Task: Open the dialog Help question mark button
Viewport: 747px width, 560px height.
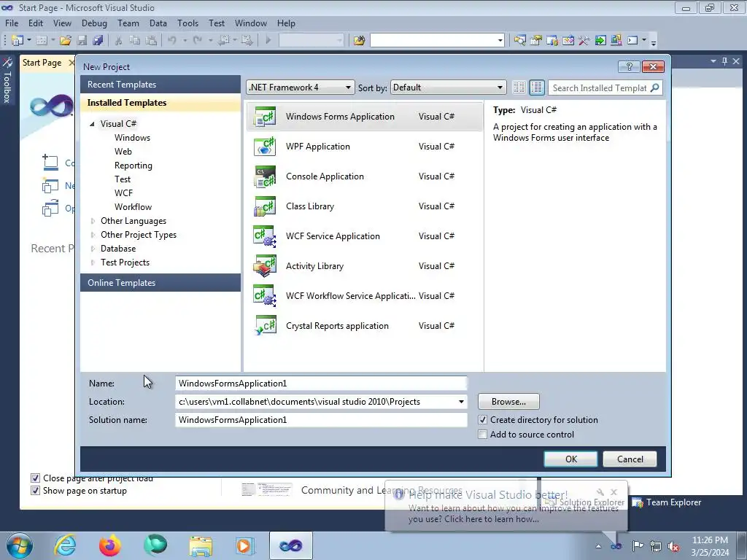Action: pos(629,66)
